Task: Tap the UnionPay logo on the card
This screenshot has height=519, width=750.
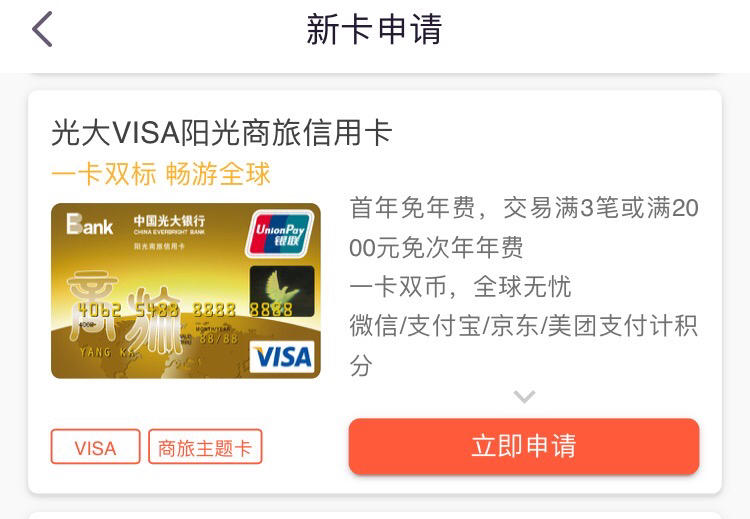Action: (280, 234)
